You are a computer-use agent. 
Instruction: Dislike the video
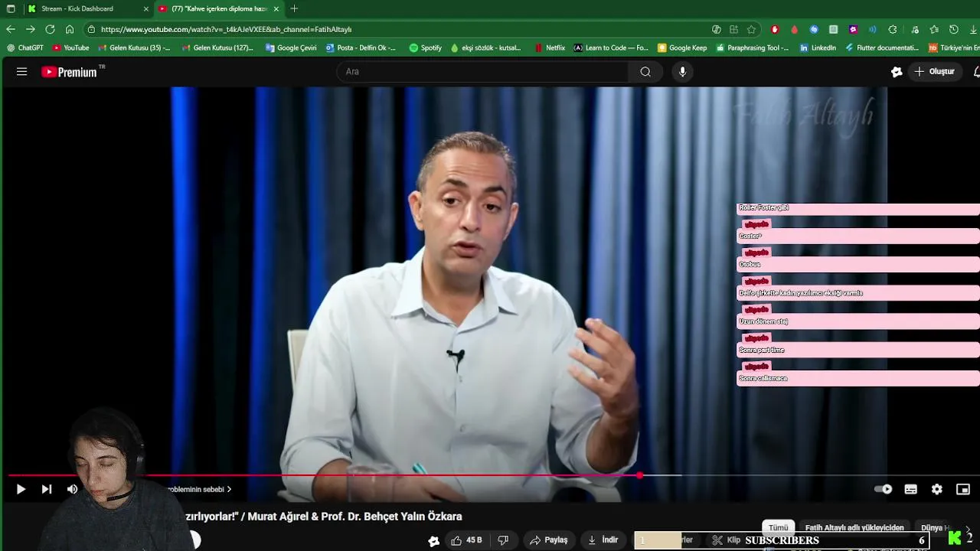(x=503, y=540)
